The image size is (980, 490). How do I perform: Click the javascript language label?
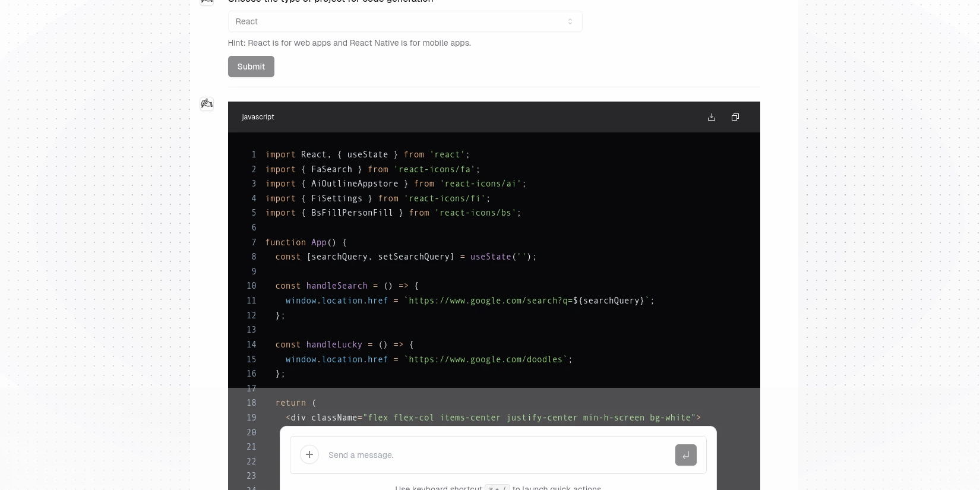(x=258, y=117)
